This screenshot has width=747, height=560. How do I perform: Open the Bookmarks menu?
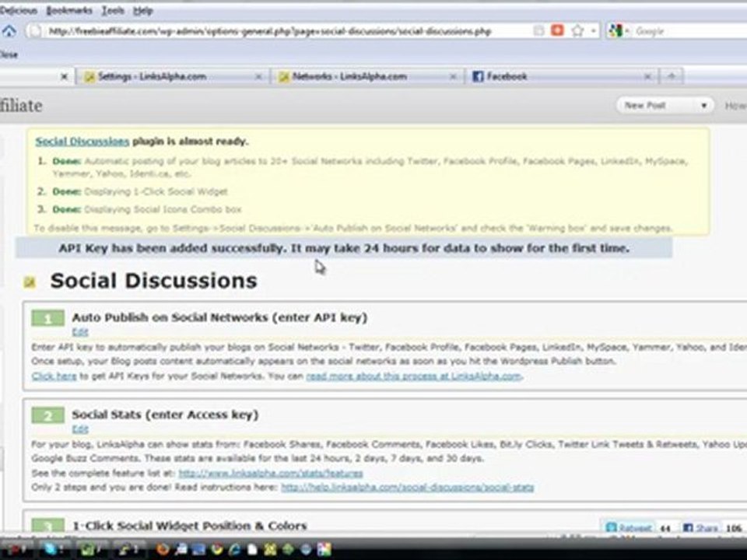[69, 10]
